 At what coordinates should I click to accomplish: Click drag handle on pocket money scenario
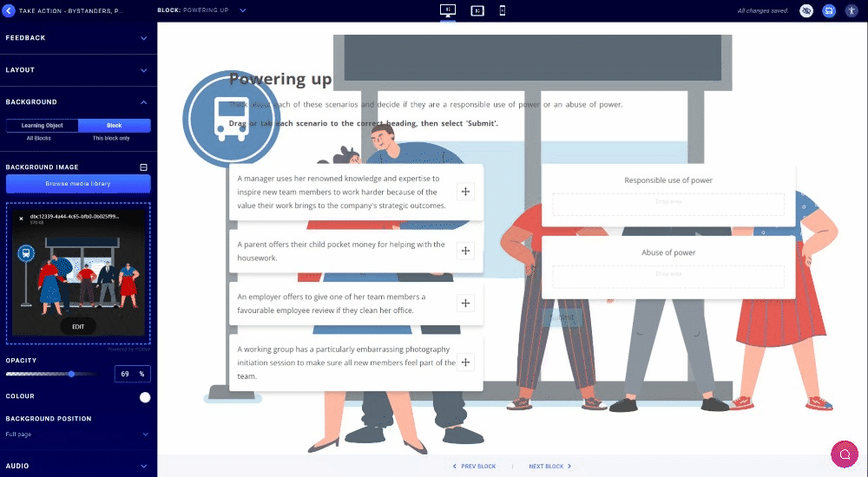465,251
